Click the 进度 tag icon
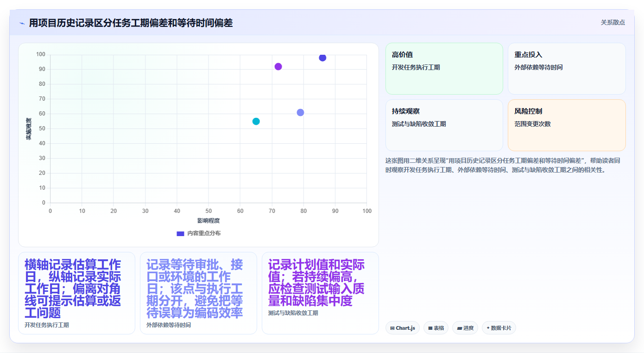 pos(459,328)
